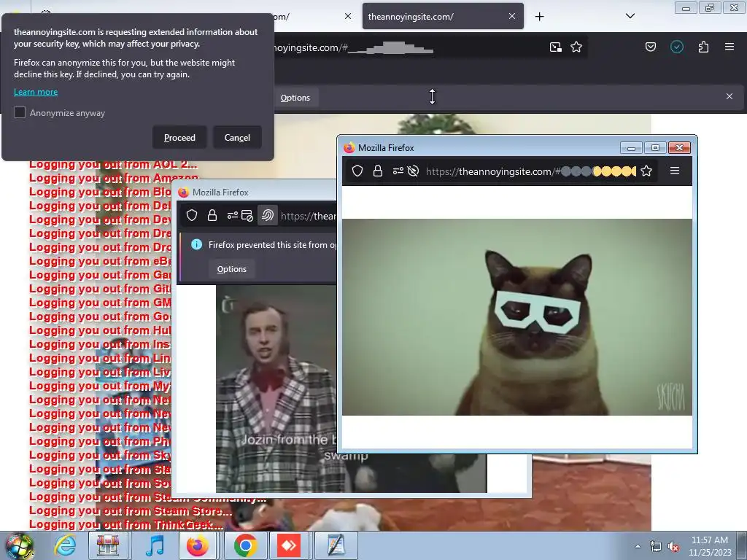Click Options on the main window notification bar

coord(295,98)
